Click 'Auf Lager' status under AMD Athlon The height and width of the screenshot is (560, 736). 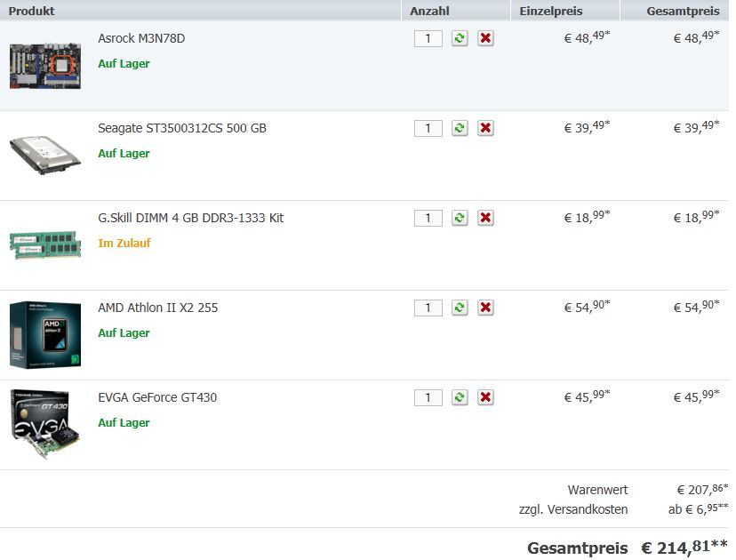pyautogui.click(x=124, y=332)
